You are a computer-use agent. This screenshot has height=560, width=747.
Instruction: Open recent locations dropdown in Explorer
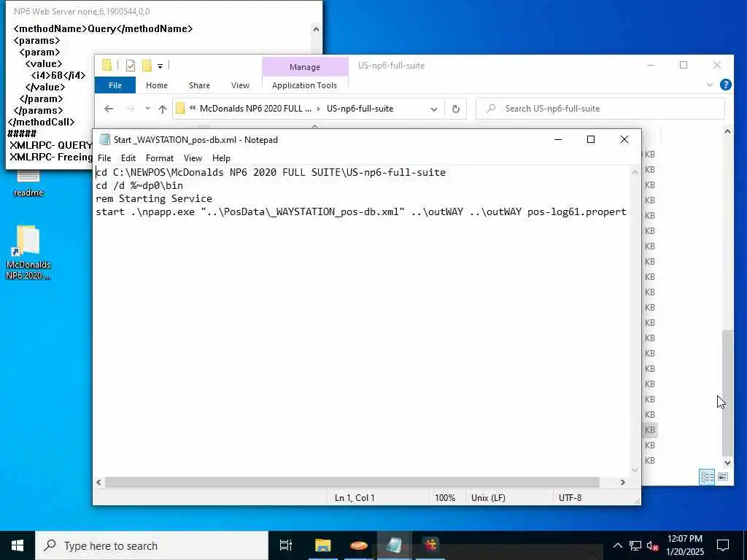coord(147,109)
